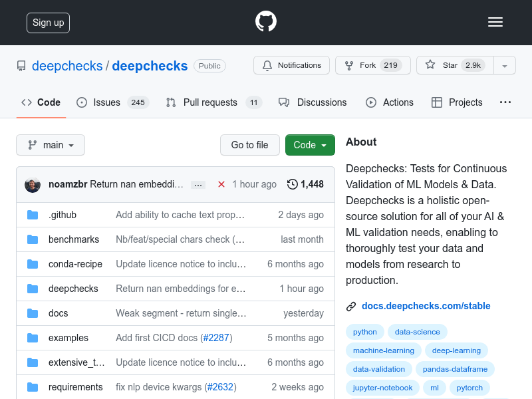The image size is (532, 399).
Task: Show more repository tabs ellipsis
Action: [x=505, y=102]
